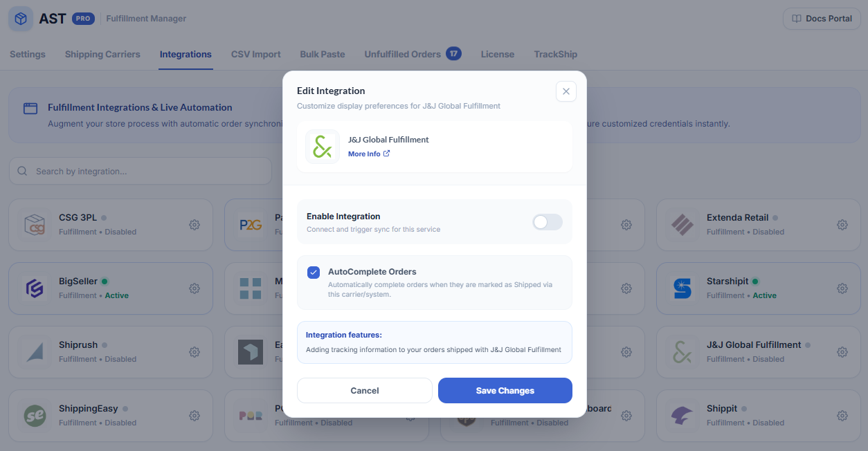Click the BigSeller logo icon

tap(35, 288)
